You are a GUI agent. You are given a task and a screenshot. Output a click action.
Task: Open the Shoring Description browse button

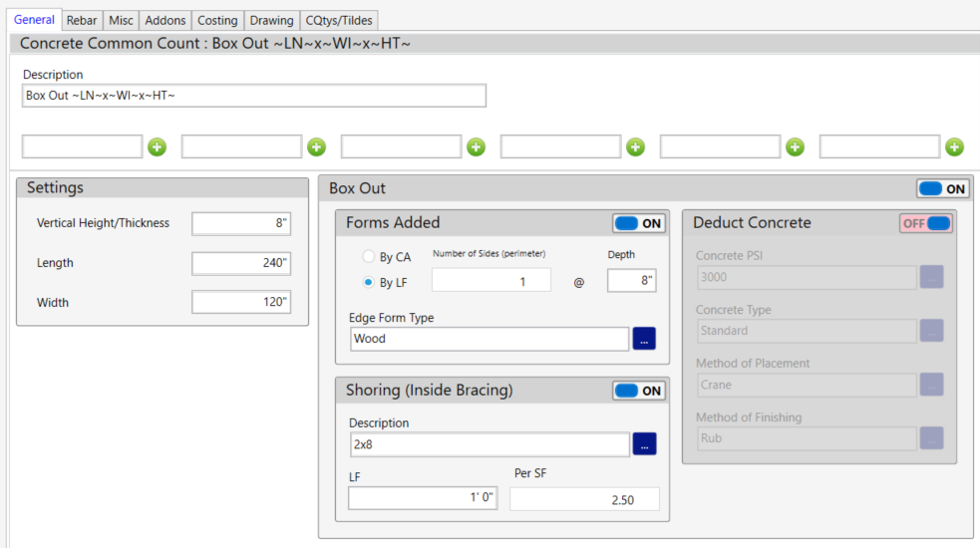[644, 444]
